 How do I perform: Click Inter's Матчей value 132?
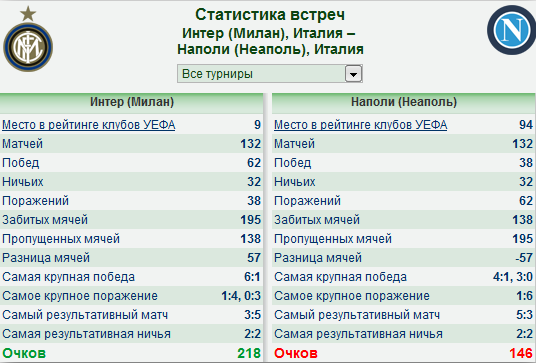[251, 144]
